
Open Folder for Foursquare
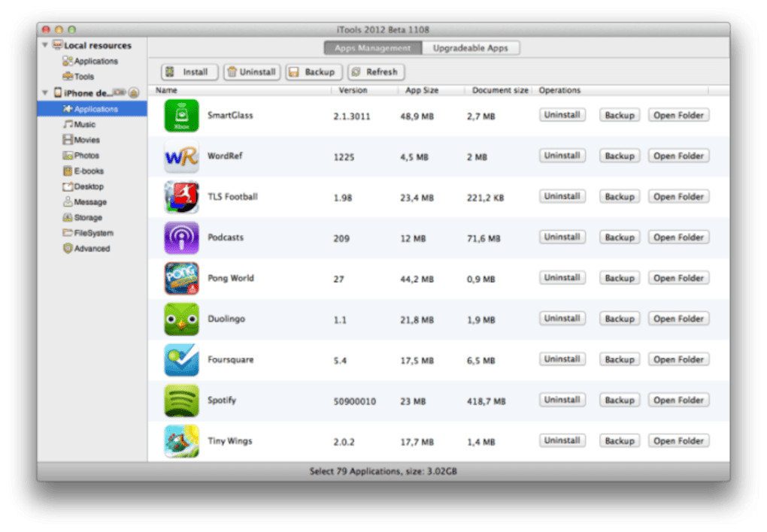[678, 359]
